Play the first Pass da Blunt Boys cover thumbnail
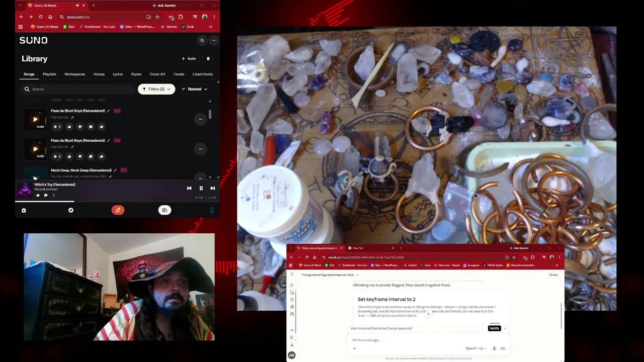This screenshot has width=644, height=362. pyautogui.click(x=35, y=119)
